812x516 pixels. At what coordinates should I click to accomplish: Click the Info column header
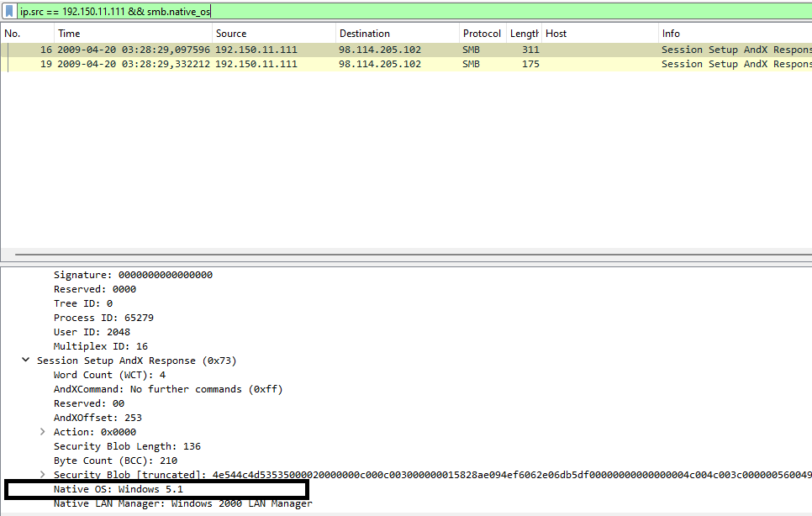tap(671, 34)
